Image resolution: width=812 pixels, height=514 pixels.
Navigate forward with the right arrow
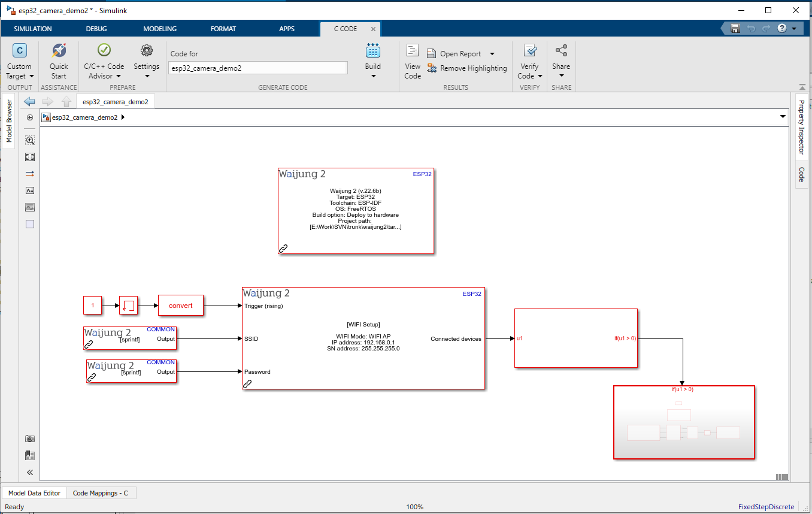point(48,102)
